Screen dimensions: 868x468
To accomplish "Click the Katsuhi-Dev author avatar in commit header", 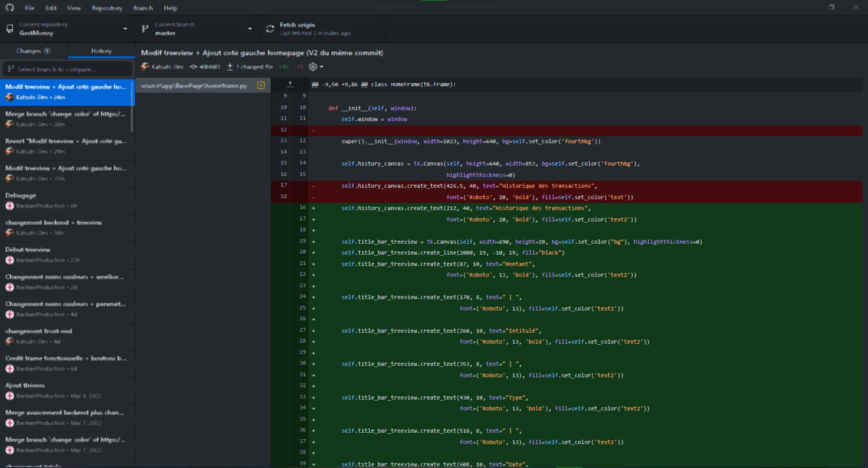I will pyautogui.click(x=145, y=67).
